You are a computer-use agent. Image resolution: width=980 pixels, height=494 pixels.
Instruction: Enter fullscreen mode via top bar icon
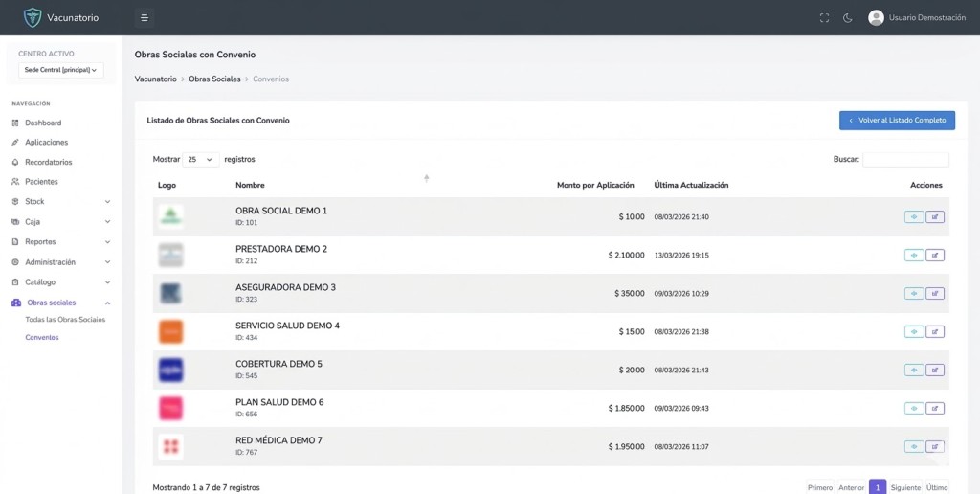pos(824,17)
